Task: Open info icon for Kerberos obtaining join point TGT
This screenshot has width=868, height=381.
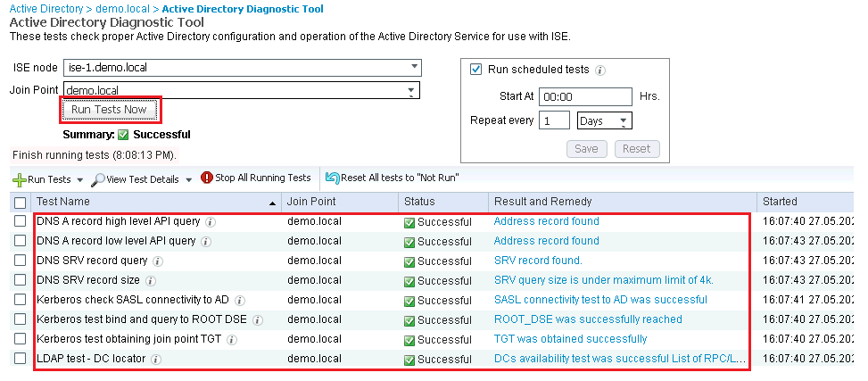Action: tap(232, 340)
